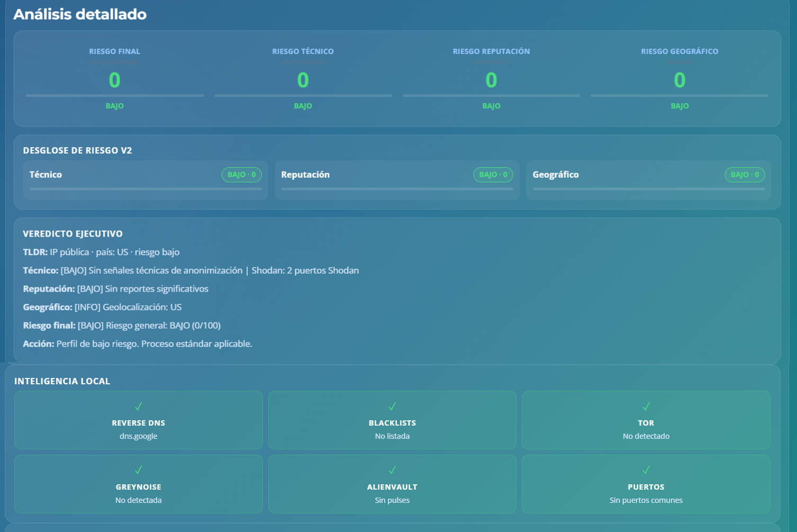
Task: Expand the Desglose de Riesgo V2 section
Action: 77,150
